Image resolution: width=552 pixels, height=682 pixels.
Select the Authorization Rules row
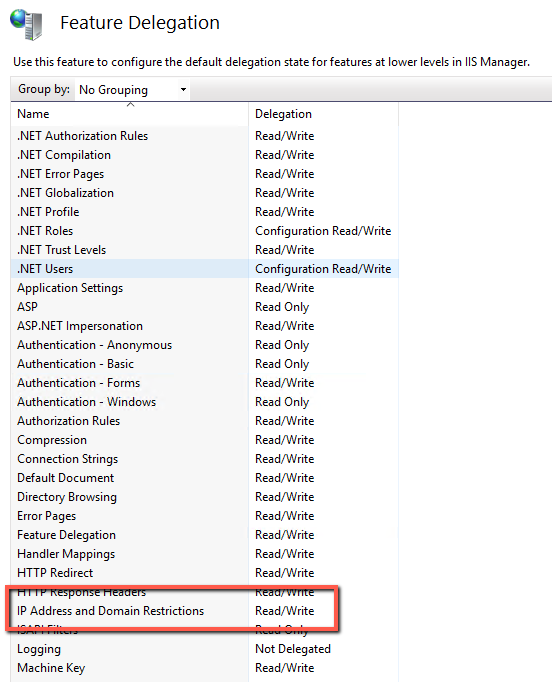[204, 421]
